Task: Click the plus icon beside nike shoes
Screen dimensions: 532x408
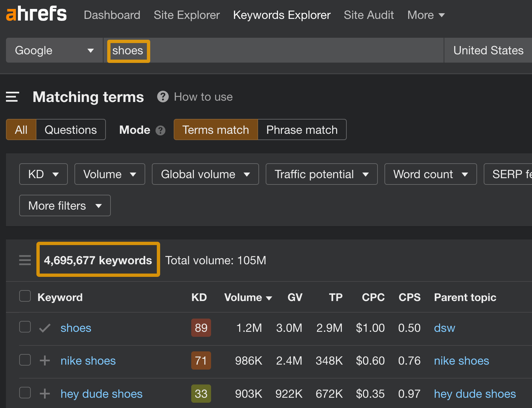Action: tap(44, 361)
